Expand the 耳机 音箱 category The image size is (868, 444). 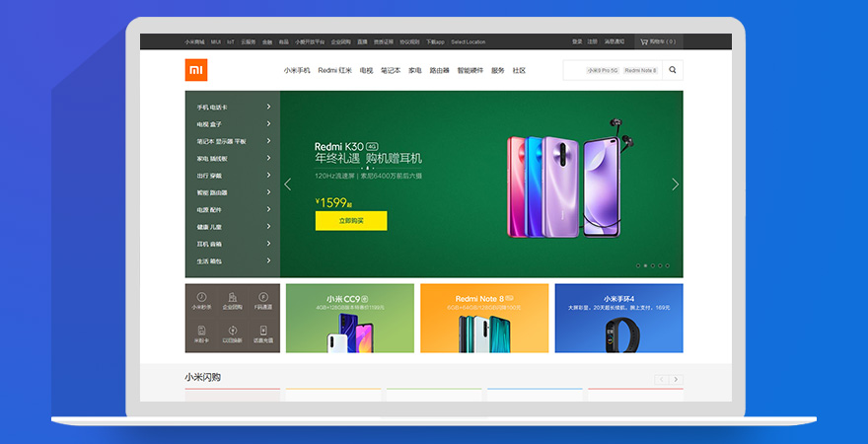(232, 244)
